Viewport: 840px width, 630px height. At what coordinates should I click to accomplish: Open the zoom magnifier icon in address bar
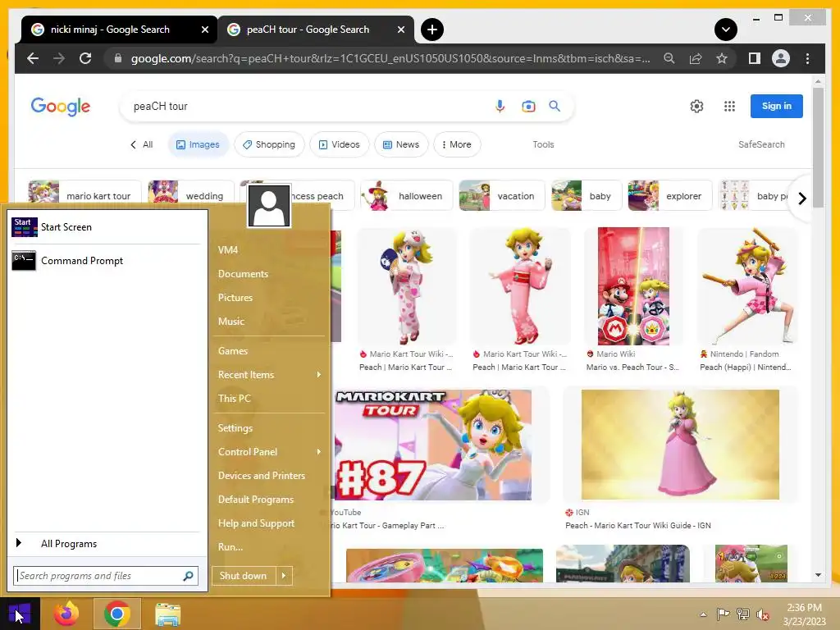click(x=669, y=58)
